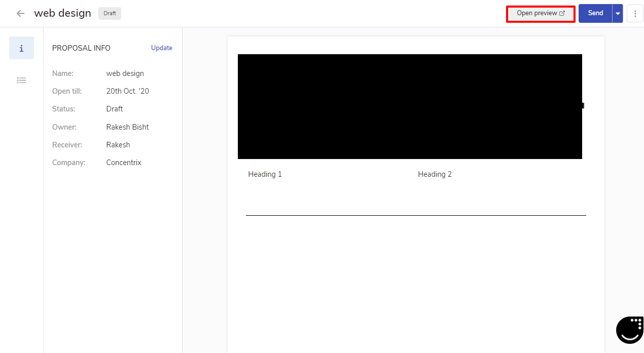This screenshot has height=353, width=644.
Task: Click the web design proposal title
Action: coord(62,13)
